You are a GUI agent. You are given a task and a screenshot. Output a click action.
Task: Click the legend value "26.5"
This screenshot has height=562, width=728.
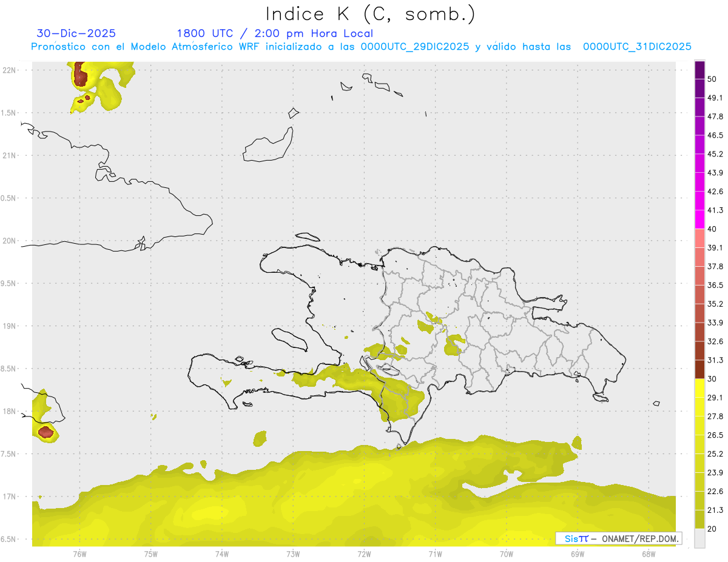tap(715, 435)
